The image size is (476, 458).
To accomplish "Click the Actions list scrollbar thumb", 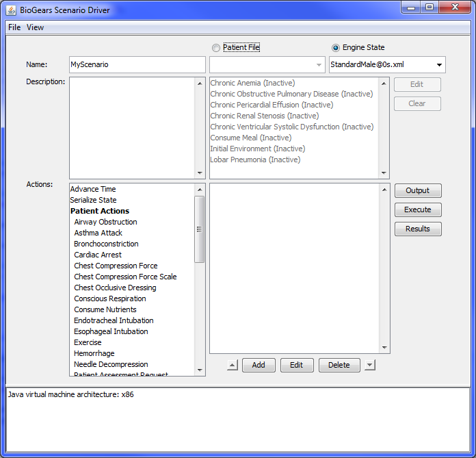I will (200, 229).
